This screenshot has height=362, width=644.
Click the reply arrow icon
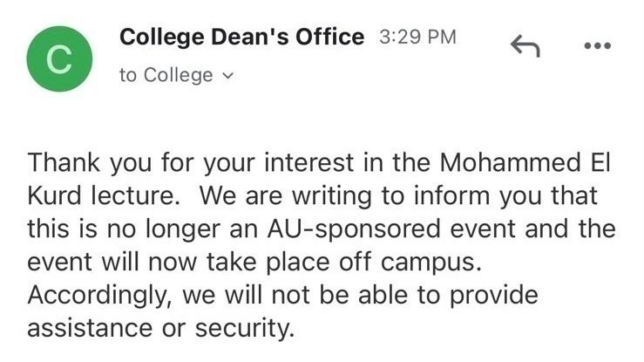tap(525, 46)
